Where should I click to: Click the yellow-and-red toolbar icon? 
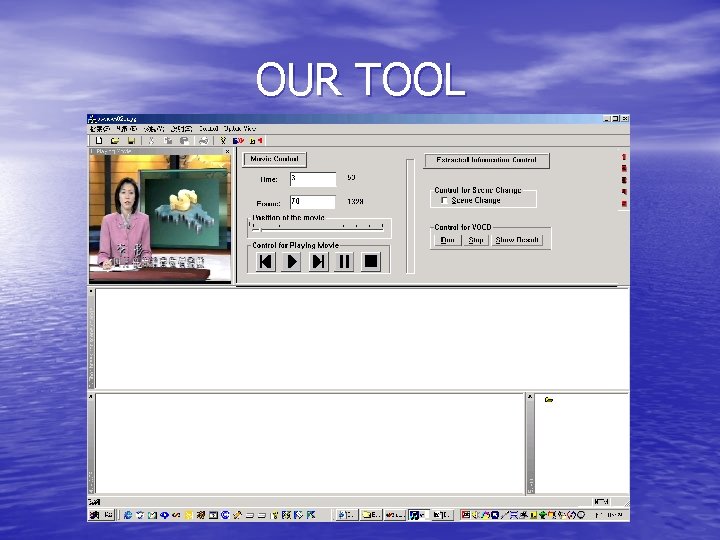point(256,141)
